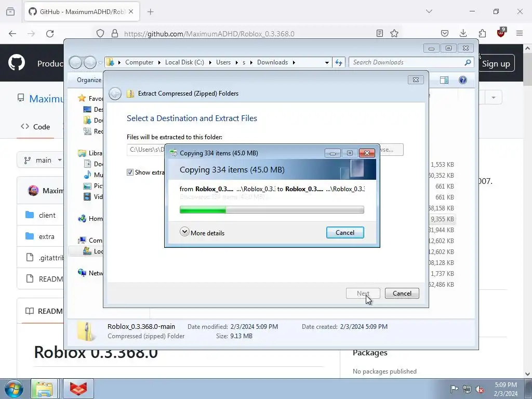List all tabs dropdown in browser
The height and width of the screenshot is (399, 532).
429,11
